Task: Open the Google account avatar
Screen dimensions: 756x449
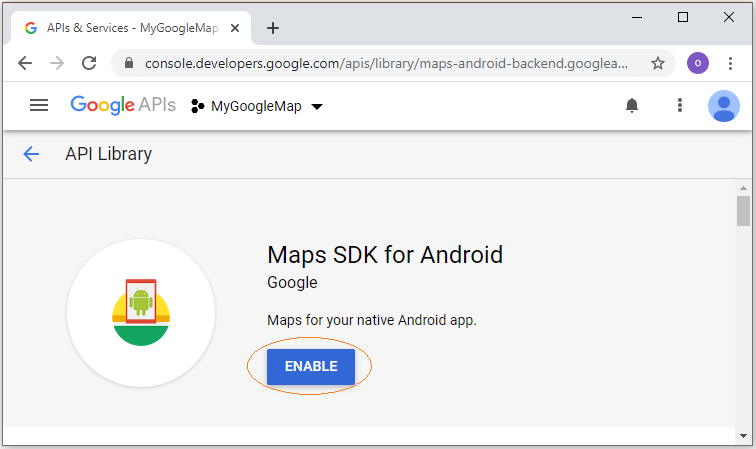Action: pyautogui.click(x=724, y=106)
